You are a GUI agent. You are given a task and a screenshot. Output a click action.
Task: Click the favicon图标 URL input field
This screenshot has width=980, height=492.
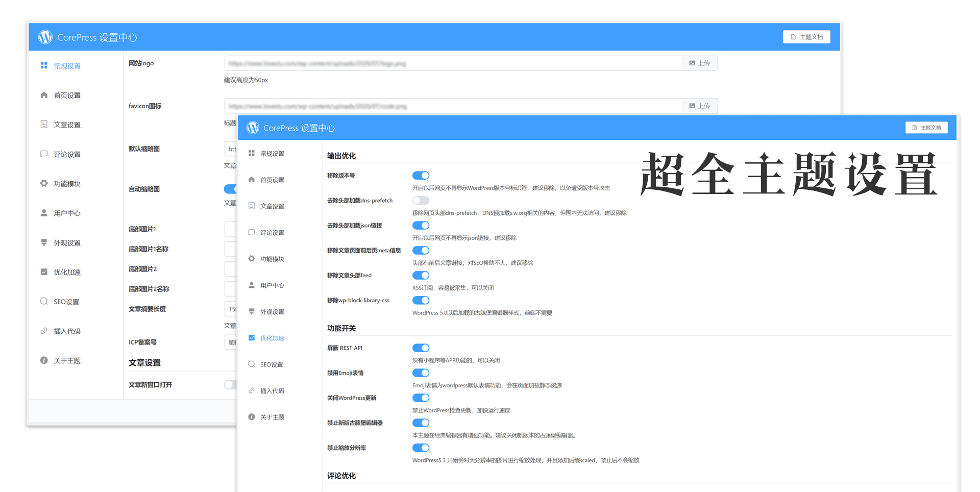453,106
